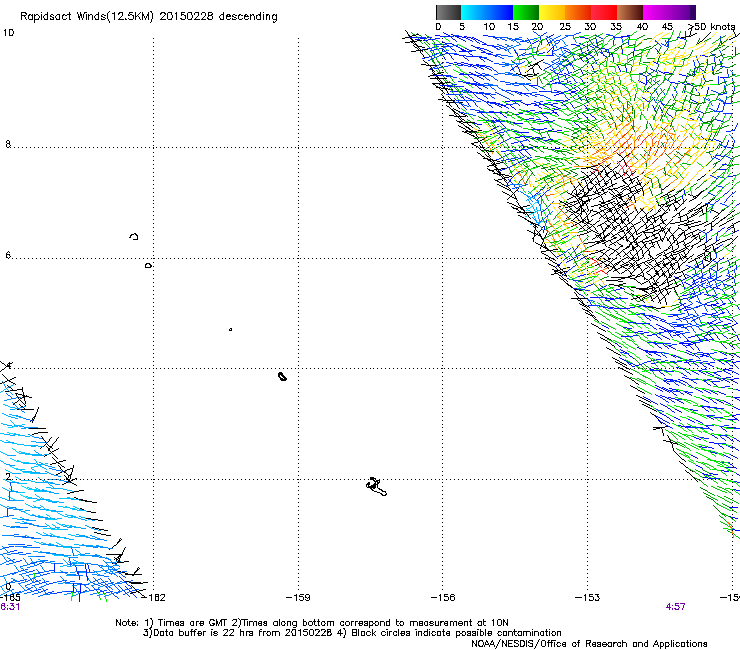Screen dimensions: 740x650
Task: Click latitude label '2' on left axis
Action: [x=8, y=476]
